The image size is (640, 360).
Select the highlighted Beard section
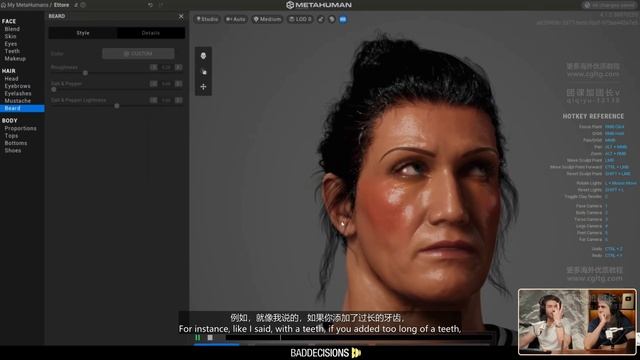[22, 108]
